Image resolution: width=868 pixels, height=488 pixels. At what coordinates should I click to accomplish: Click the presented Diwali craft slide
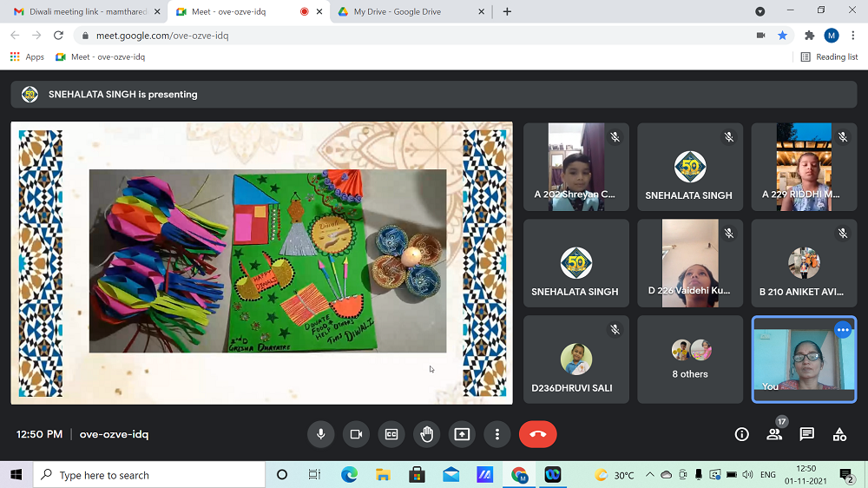pyautogui.click(x=267, y=261)
